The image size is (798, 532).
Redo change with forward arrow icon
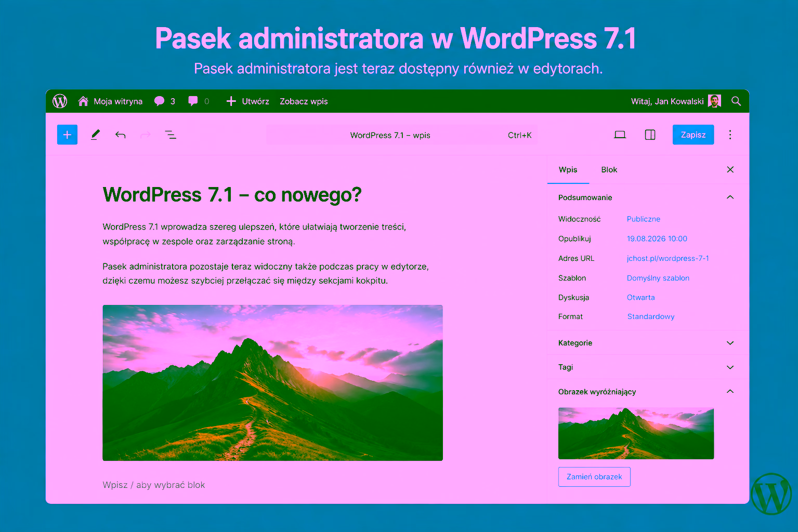pyautogui.click(x=146, y=135)
